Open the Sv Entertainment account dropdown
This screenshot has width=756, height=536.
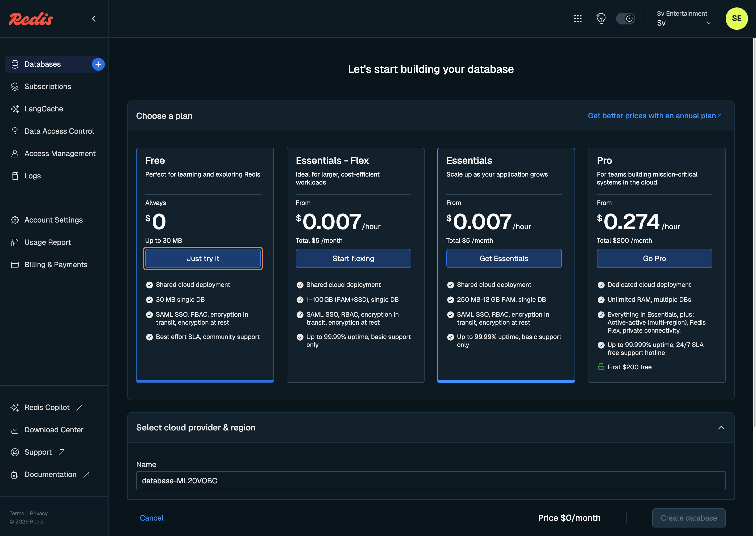pos(683,19)
